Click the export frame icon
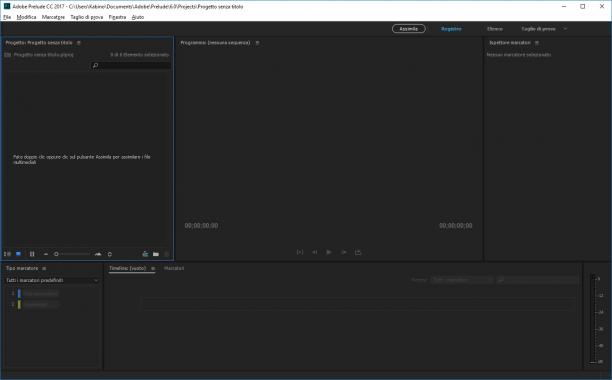The height and width of the screenshot is (380, 612). (x=358, y=252)
